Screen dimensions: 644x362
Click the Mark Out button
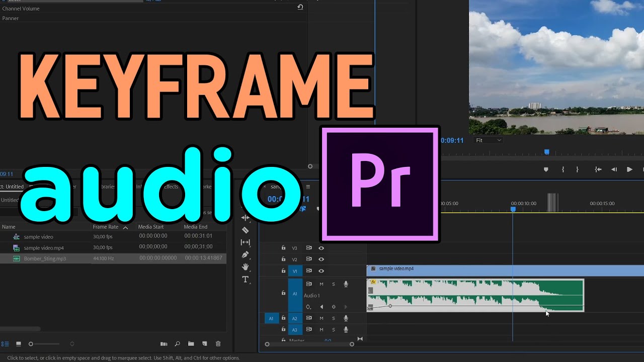577,169
